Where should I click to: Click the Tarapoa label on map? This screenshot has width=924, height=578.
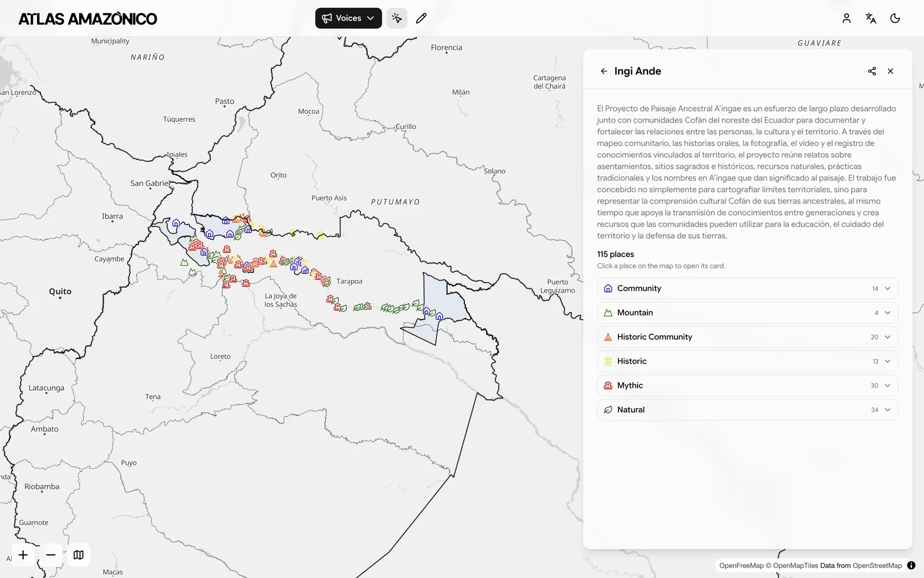click(349, 281)
